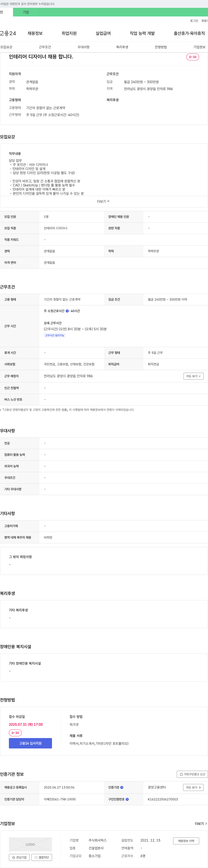Open the 취업지원 main menu
This screenshot has height=868, width=208.
(69, 33)
